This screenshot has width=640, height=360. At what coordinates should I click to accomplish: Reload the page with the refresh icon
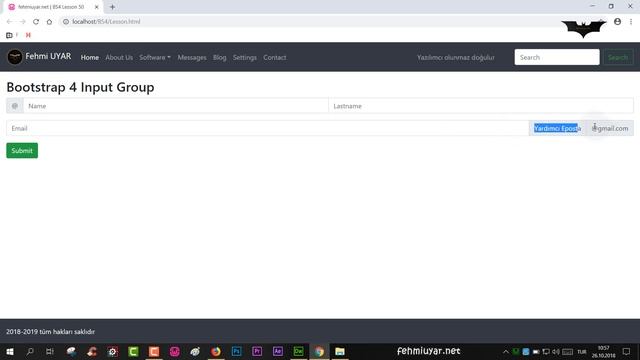pyautogui.click(x=36, y=22)
